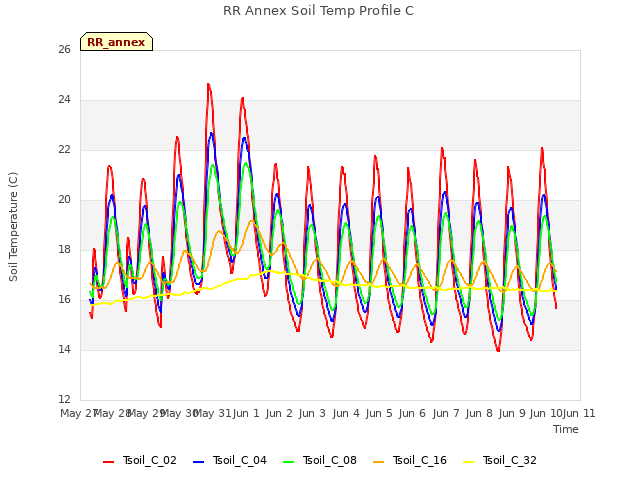Click the orange Tsoil_C_16 legend swatch
Screen dimensions: 640x480
click(x=378, y=462)
